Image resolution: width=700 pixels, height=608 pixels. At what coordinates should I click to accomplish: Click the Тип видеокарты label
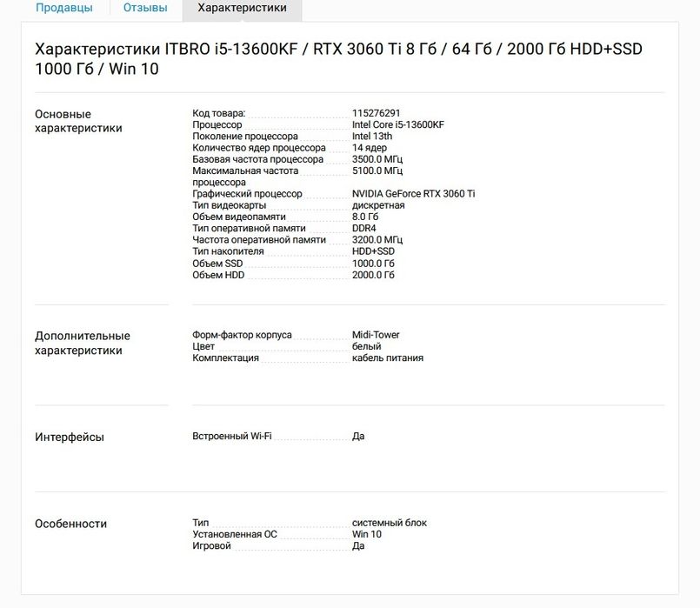tap(229, 205)
